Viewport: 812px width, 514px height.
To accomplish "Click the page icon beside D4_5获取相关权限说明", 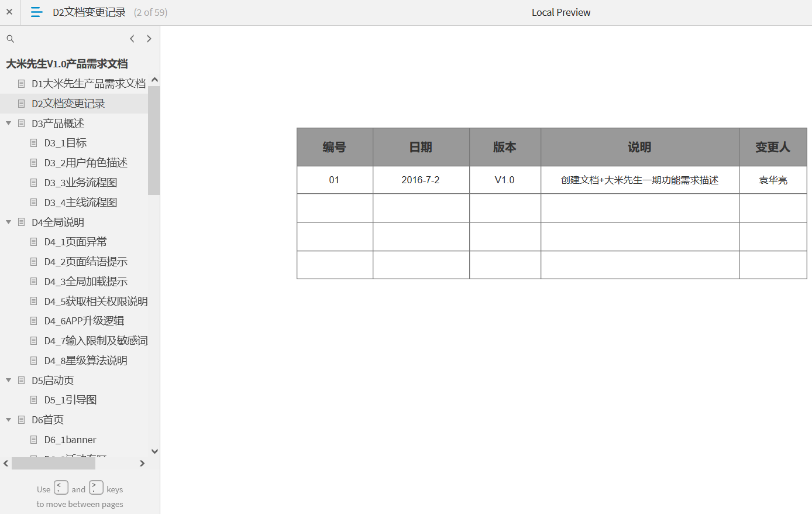I will point(34,301).
